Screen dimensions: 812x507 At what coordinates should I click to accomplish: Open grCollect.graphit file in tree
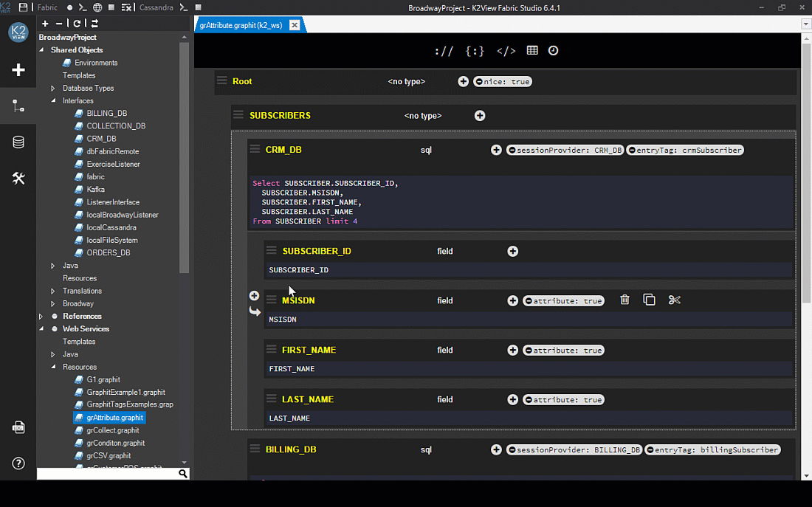click(112, 430)
